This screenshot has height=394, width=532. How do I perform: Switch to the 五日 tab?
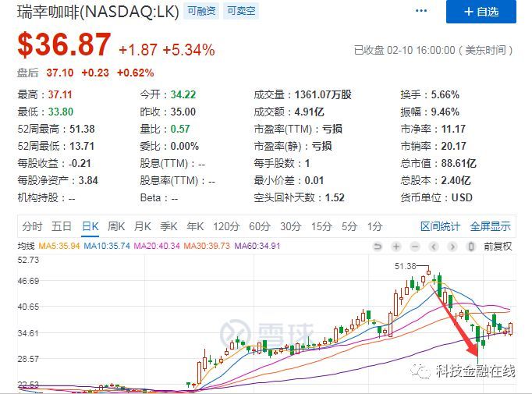click(x=62, y=226)
